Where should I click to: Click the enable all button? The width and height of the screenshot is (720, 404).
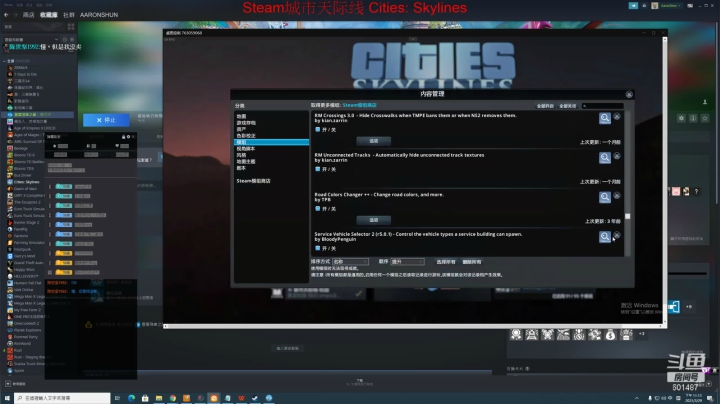click(x=545, y=106)
